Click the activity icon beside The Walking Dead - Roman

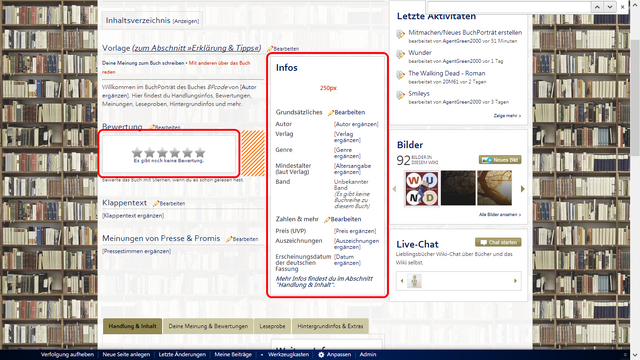[x=400, y=75]
